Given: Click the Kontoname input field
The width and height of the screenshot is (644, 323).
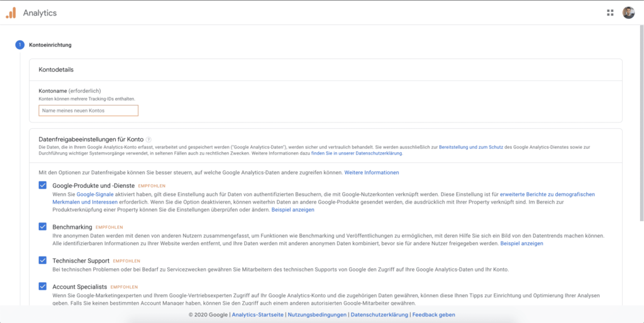Looking at the screenshot, I should point(88,111).
